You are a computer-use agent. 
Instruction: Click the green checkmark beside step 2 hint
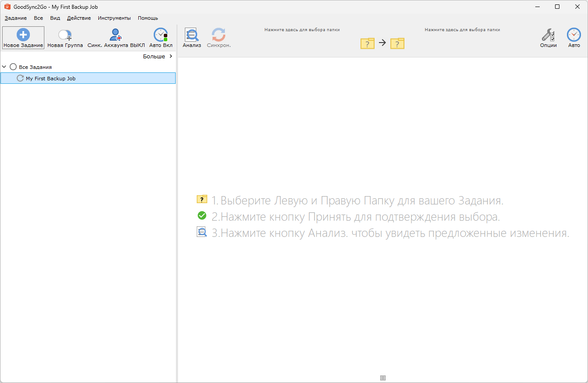[x=202, y=215]
